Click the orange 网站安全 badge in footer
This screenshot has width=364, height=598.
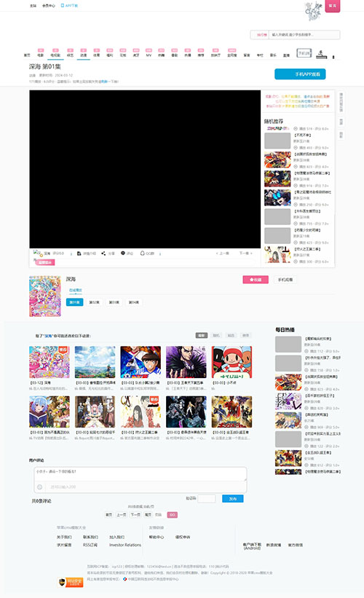click(71, 582)
